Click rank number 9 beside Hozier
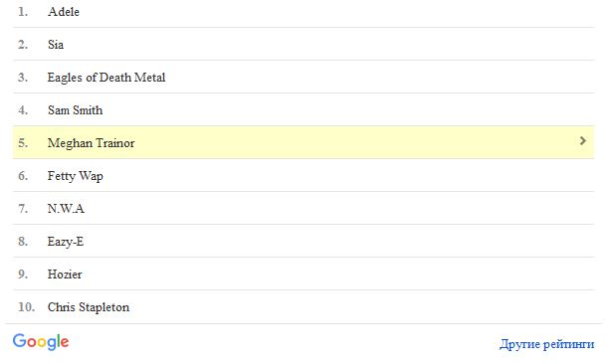This screenshot has width=612, height=364. (23, 273)
